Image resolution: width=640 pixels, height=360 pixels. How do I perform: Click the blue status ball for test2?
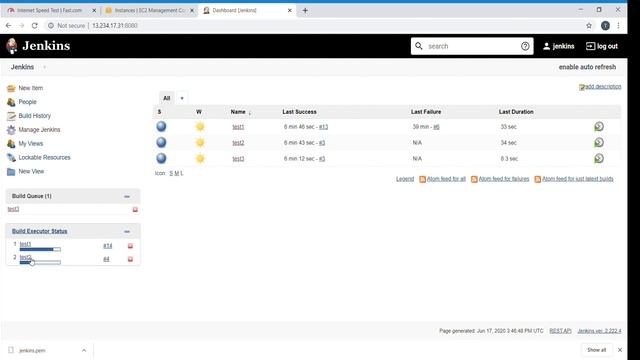coord(161,142)
